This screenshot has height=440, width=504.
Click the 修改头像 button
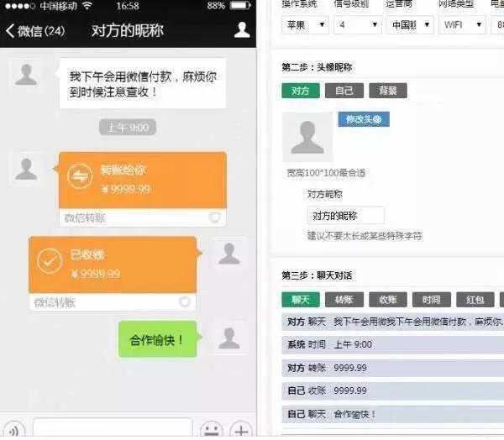click(364, 119)
